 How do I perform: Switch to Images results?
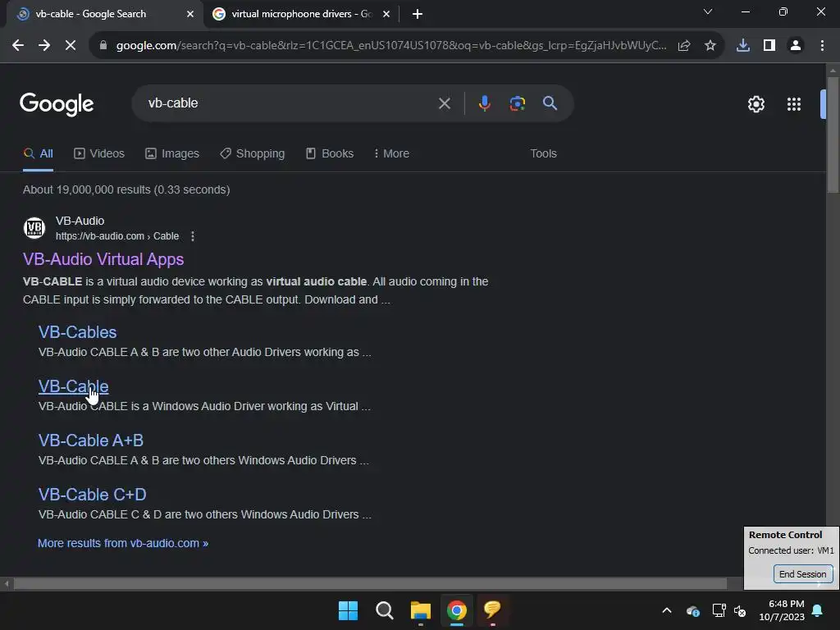point(172,153)
